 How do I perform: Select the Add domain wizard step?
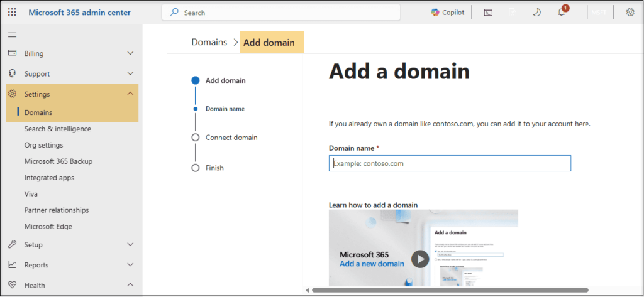coord(226,80)
